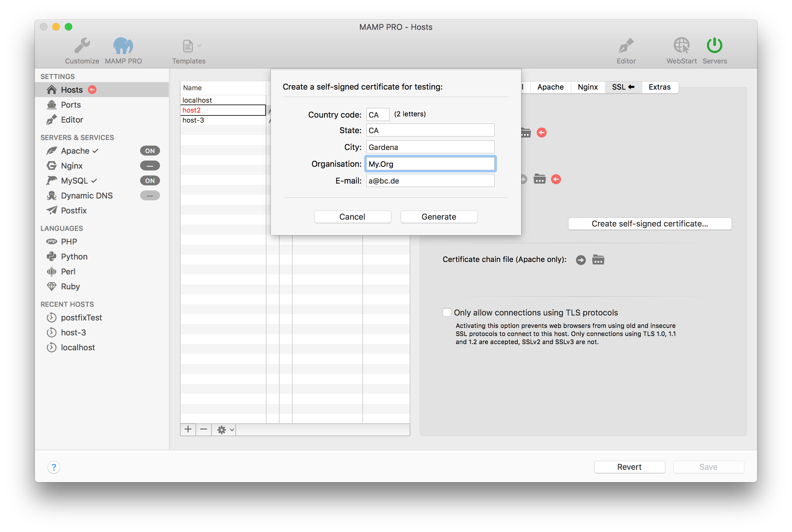Open Perl language settings

102,271
